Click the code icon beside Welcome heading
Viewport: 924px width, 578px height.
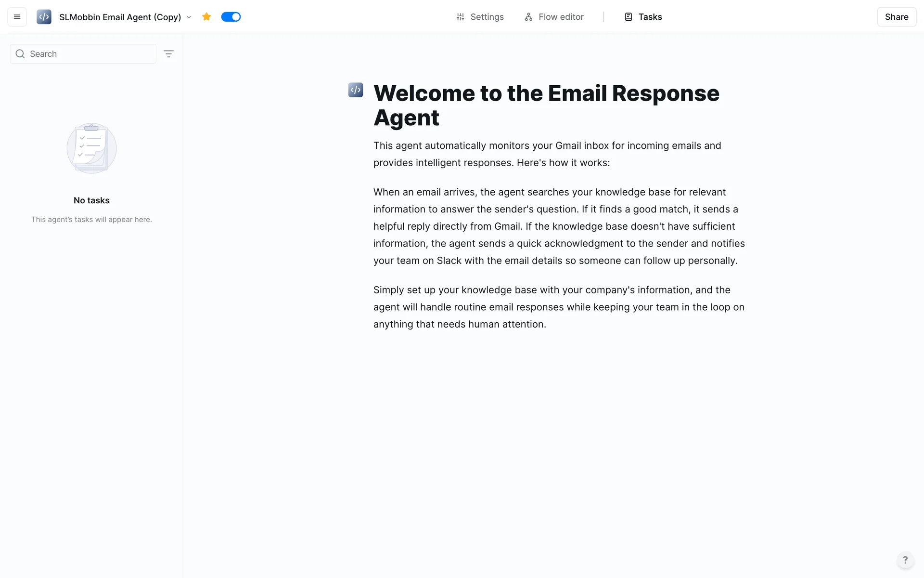click(356, 90)
